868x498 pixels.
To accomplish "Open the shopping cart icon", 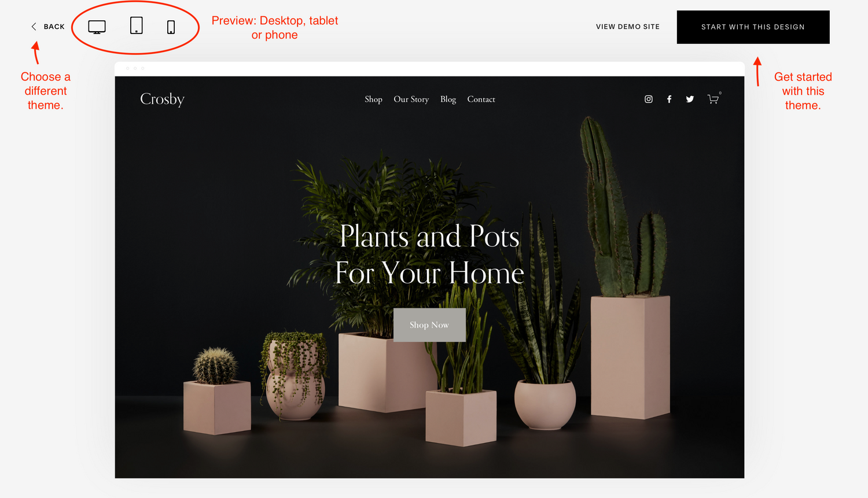I will [713, 99].
